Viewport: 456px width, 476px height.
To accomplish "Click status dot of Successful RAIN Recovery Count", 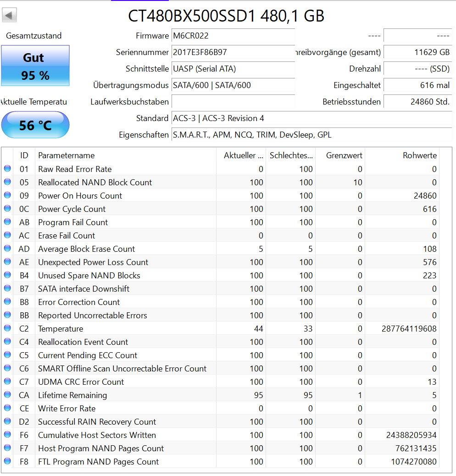I will 8,421.
